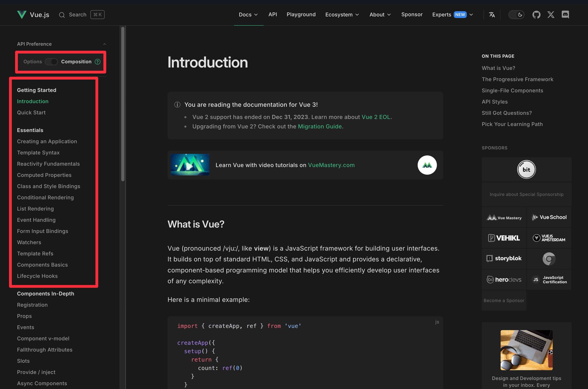Open the Vue GitHub repository icon

pos(536,15)
